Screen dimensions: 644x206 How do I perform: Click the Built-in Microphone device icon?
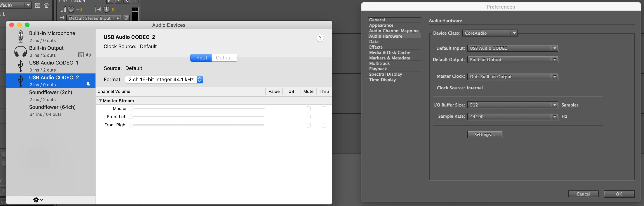(21, 37)
